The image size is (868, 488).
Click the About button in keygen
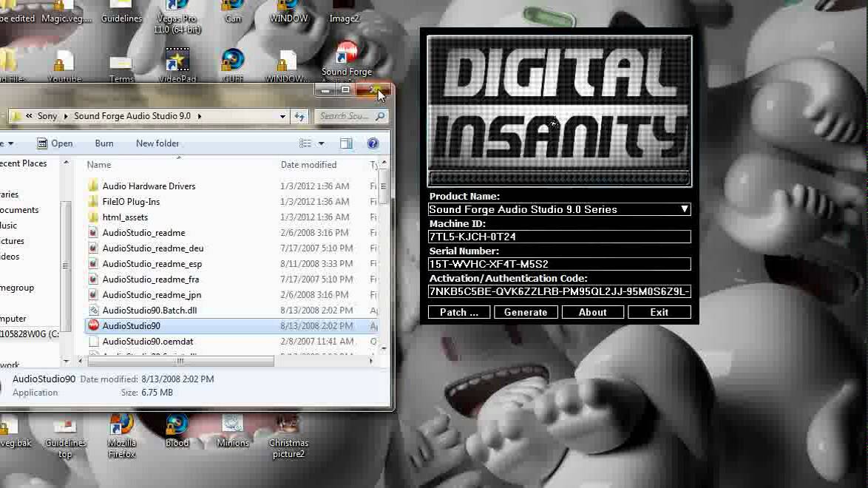pos(592,313)
